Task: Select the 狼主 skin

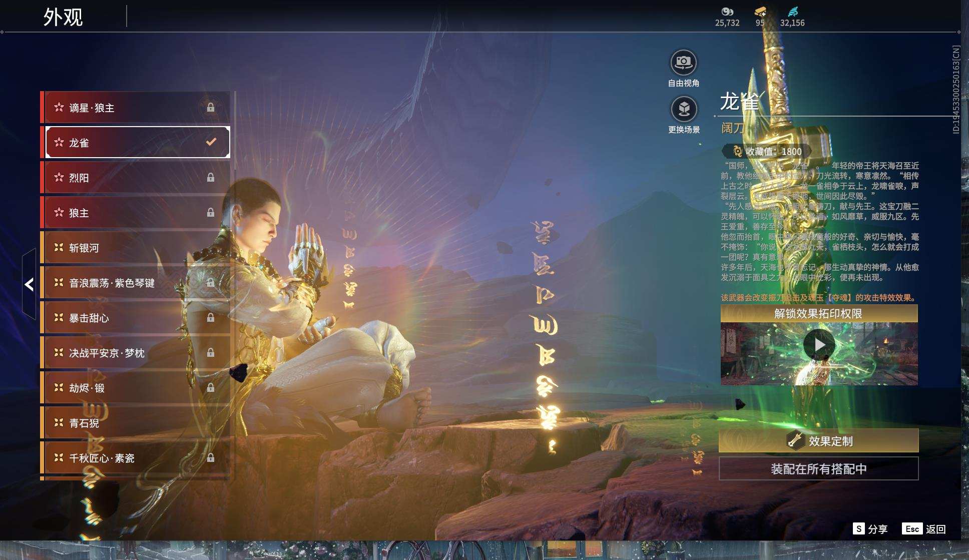Action: coord(135,213)
